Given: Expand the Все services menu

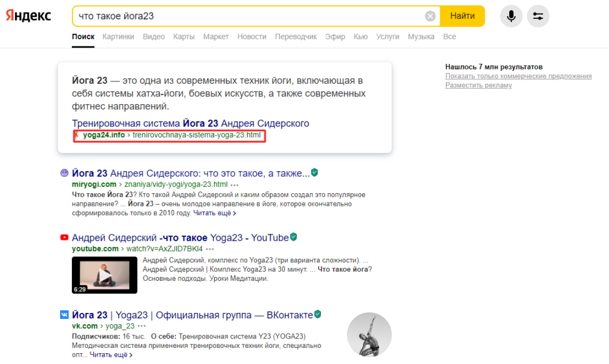Looking at the screenshot, I should coord(450,36).
